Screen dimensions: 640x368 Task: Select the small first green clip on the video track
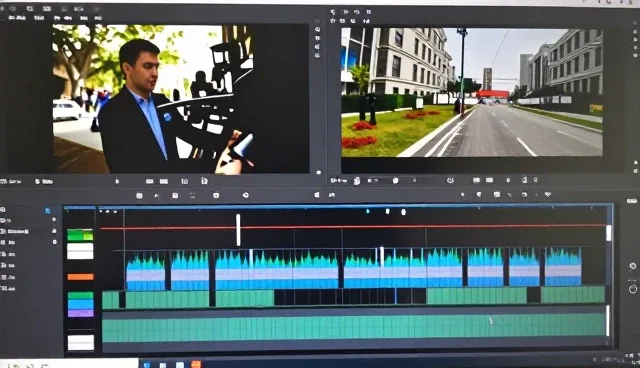(111, 300)
